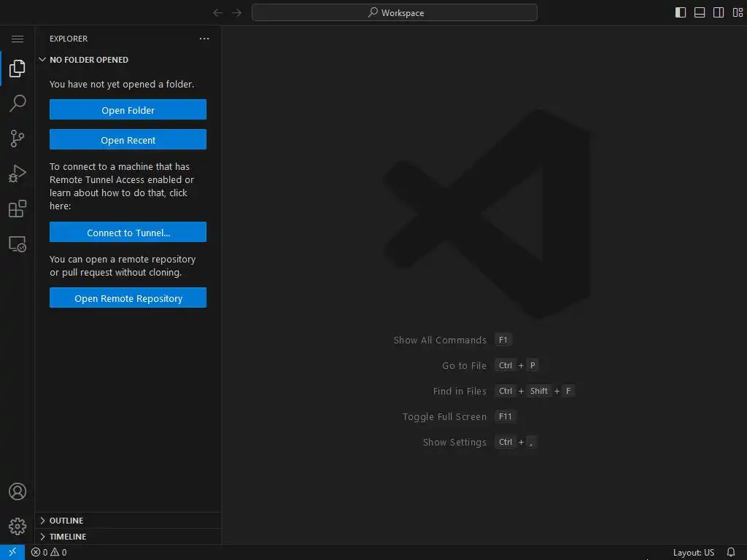Collapse the No Folder Opened section

click(128, 60)
